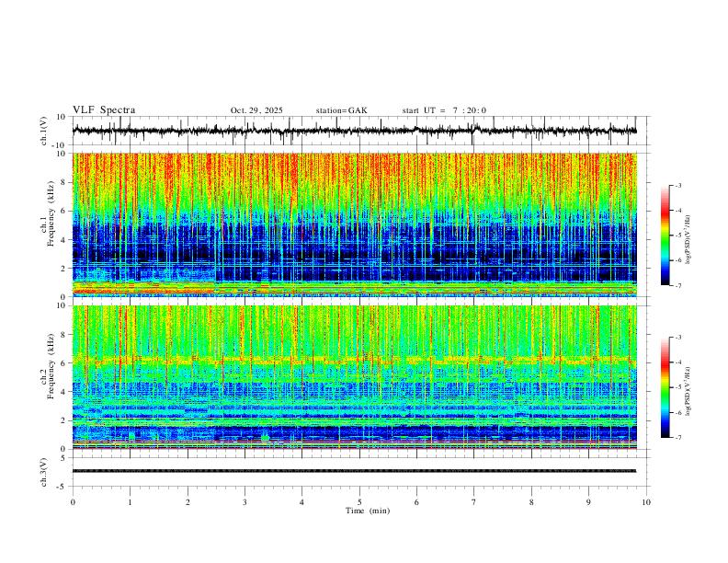Click the '-3' label on ch.1 colorbar
This screenshot has width=728, height=563.
pyautogui.click(x=677, y=185)
